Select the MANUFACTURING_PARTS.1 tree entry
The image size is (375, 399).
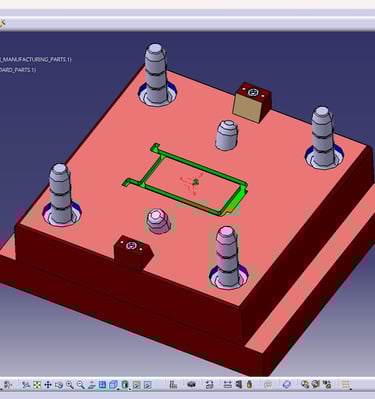coord(36,59)
